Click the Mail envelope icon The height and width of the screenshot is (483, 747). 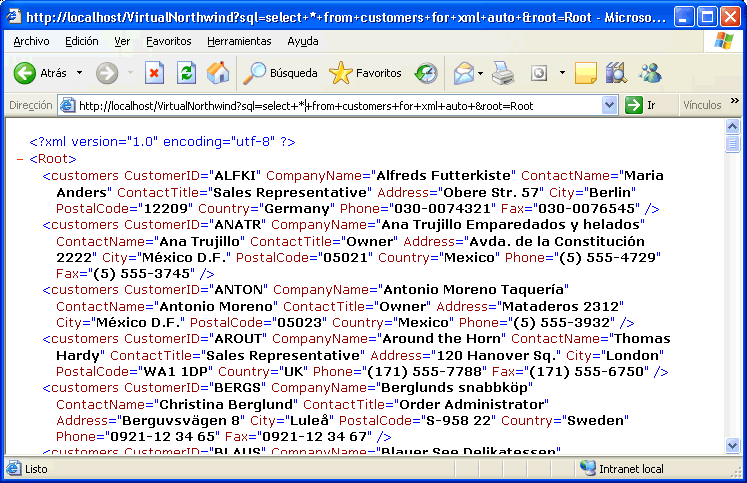[x=463, y=73]
